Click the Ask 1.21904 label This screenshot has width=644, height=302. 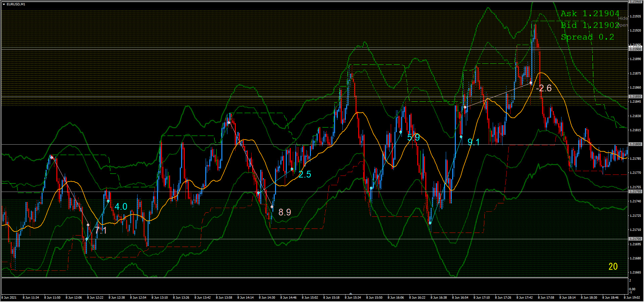click(x=590, y=13)
